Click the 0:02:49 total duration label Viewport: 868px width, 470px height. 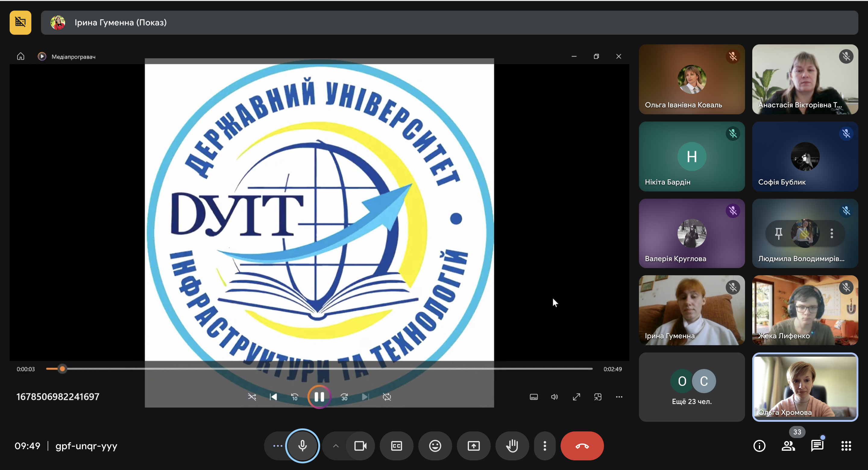pyautogui.click(x=613, y=369)
